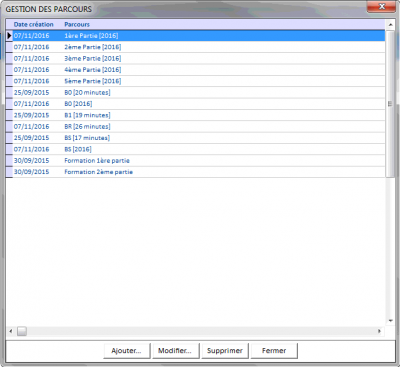Click Supprimer to delete selected parcours
The image size is (400, 367).
tap(225, 351)
